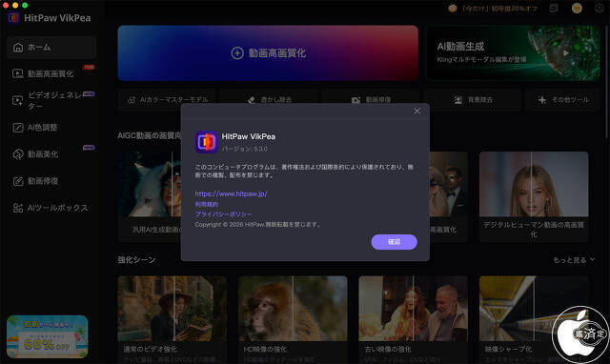Open the https://www.hitpaw.jp/ link
Image resolution: width=610 pixels, height=364 pixels.
click(x=231, y=193)
